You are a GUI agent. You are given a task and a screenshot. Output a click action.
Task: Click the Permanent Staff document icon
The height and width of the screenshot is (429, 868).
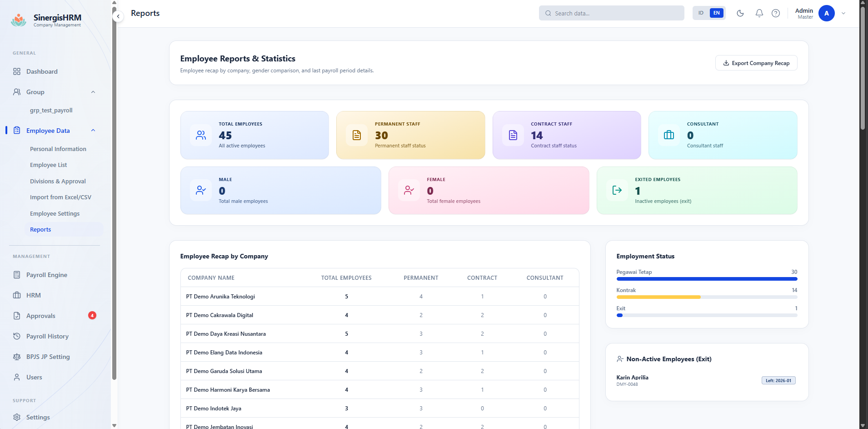click(357, 135)
